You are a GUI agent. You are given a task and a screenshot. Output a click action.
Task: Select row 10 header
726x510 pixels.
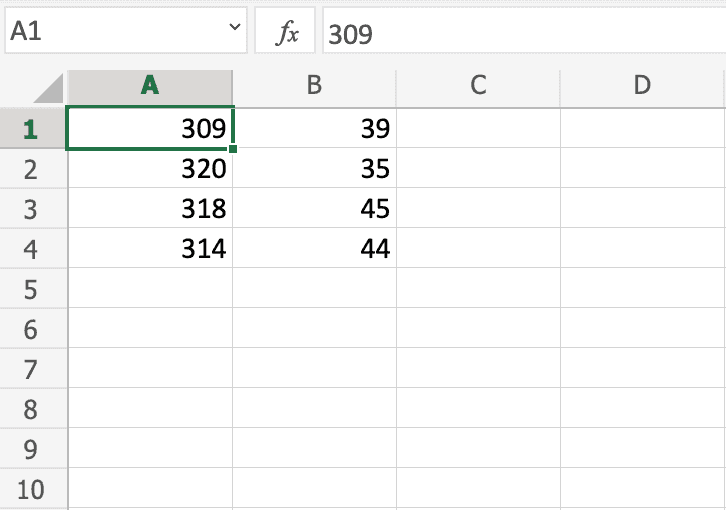[30, 490]
